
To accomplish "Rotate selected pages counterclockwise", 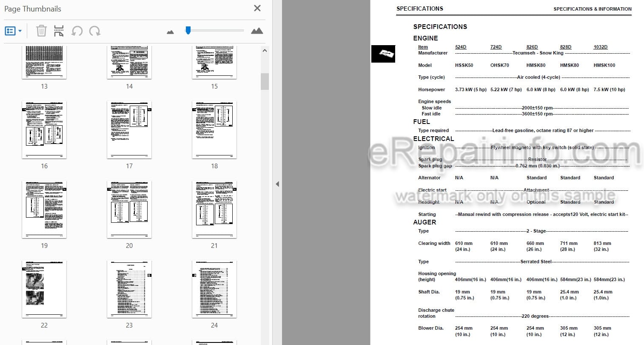I will [x=77, y=31].
